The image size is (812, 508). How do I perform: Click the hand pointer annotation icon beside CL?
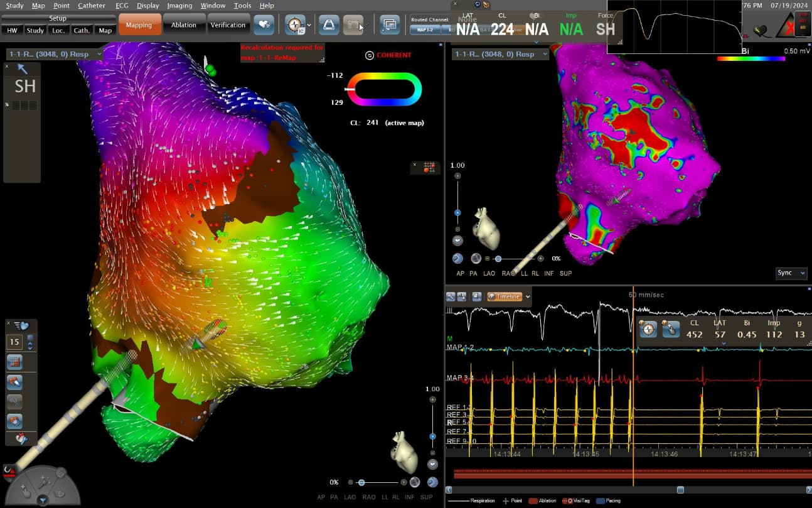click(671, 329)
